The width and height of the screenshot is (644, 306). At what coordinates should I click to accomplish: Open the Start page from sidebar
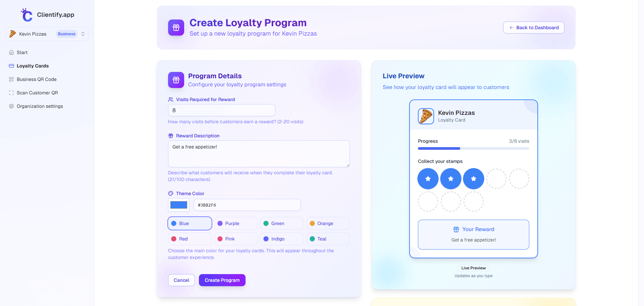(22, 52)
